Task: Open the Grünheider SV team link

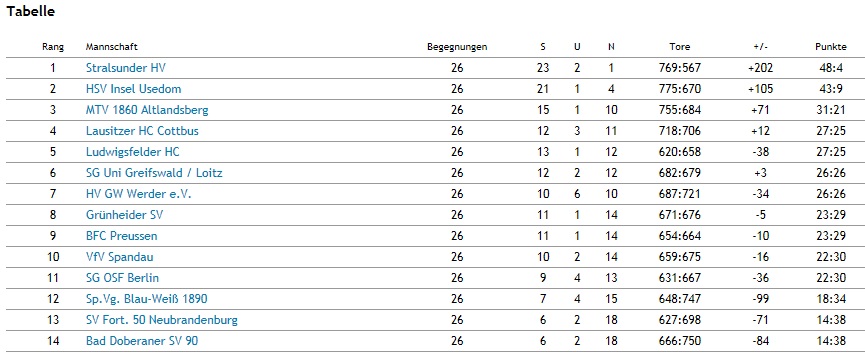Action: (x=125, y=215)
